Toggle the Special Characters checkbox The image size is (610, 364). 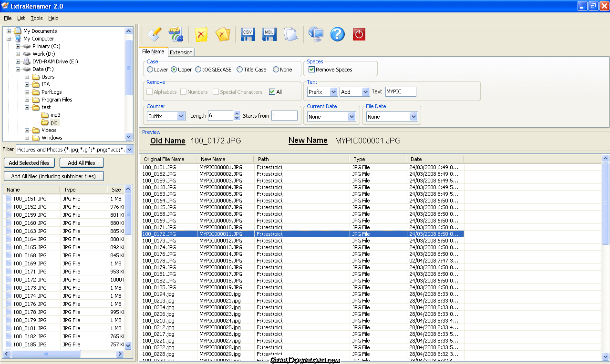click(216, 92)
